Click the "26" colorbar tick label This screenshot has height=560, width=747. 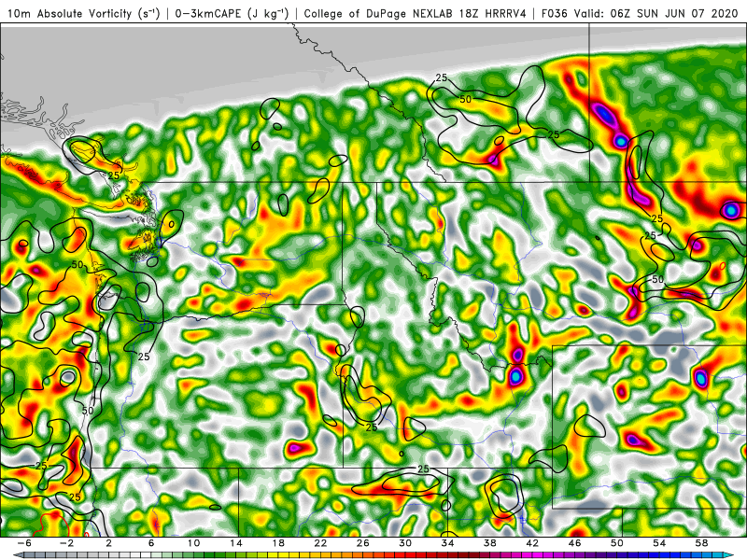click(363, 543)
